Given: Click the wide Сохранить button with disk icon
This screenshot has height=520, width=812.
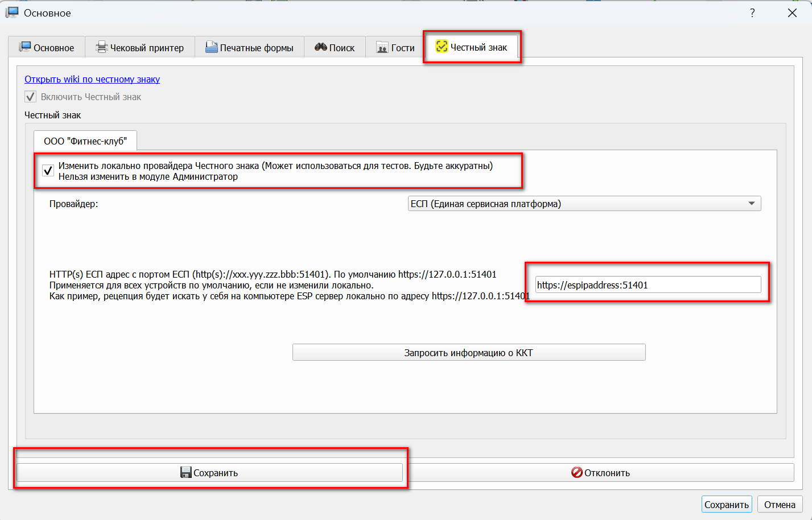Looking at the screenshot, I should (x=209, y=472).
